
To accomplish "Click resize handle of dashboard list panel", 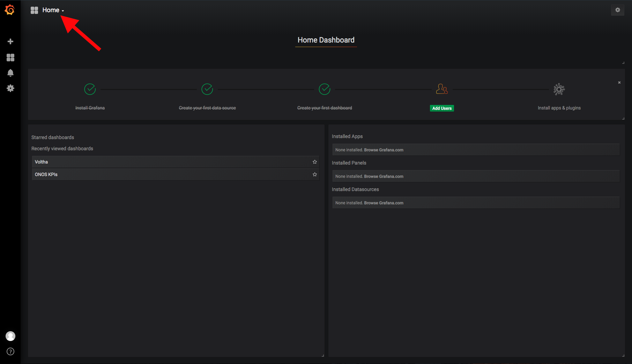I will pyautogui.click(x=323, y=356).
